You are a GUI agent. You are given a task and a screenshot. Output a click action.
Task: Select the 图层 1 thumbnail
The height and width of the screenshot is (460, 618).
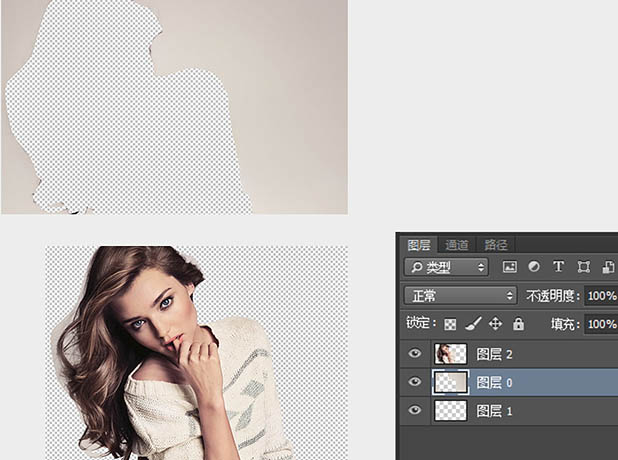click(x=450, y=410)
